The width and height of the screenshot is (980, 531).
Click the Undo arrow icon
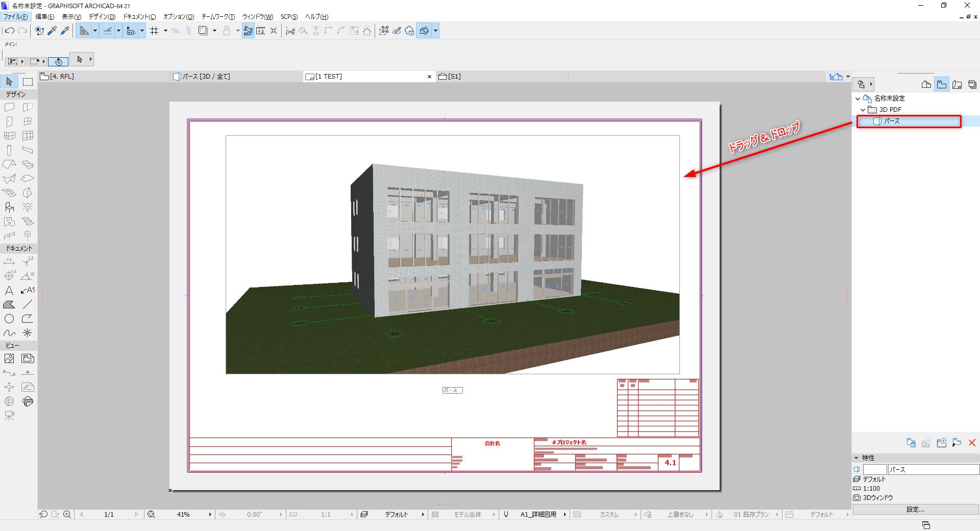pos(9,31)
